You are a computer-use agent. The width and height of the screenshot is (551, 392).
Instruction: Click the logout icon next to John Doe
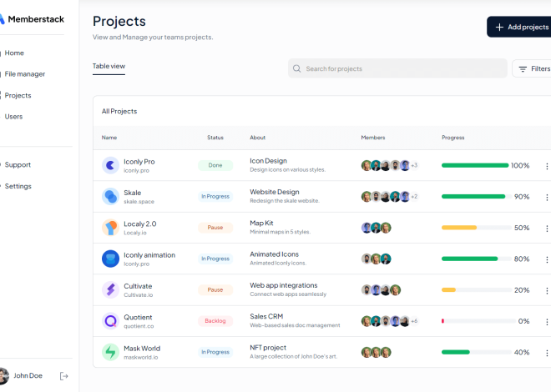pos(63,376)
